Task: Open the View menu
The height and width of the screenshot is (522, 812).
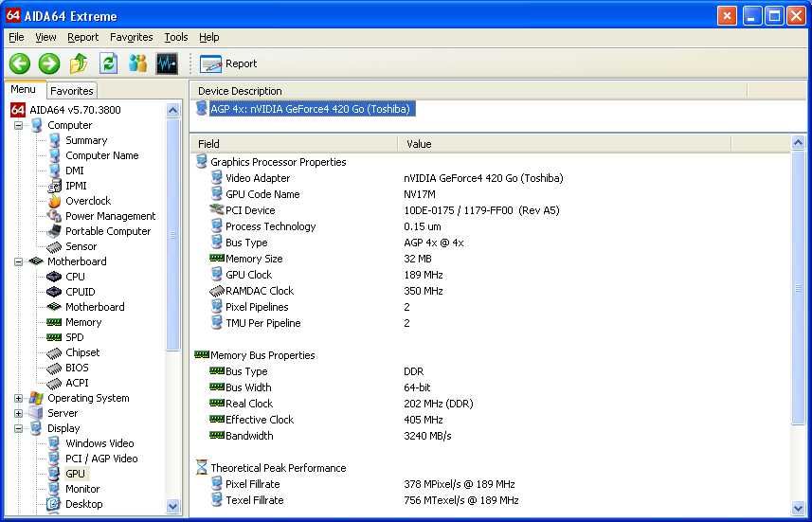Action: (45, 37)
